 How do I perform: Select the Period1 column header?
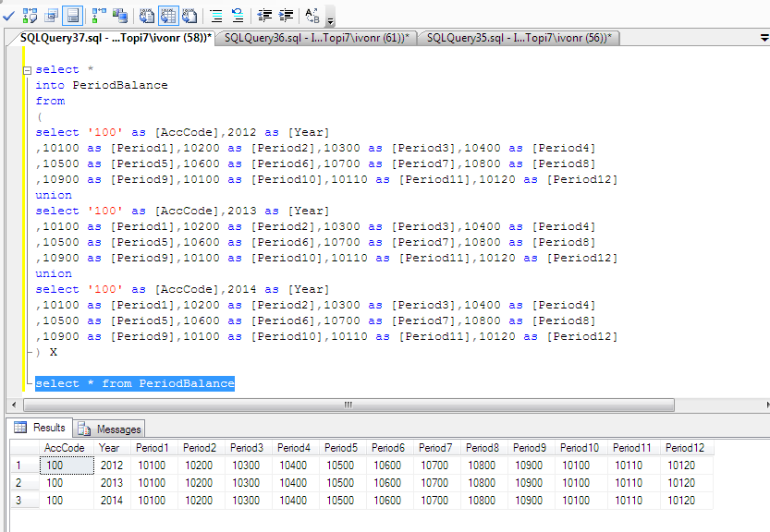pyautogui.click(x=154, y=448)
